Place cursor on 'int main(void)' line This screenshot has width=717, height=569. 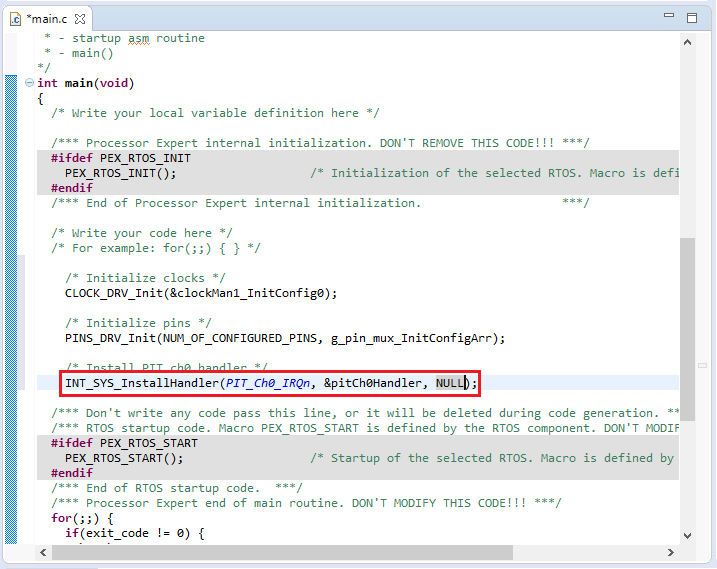(x=86, y=83)
